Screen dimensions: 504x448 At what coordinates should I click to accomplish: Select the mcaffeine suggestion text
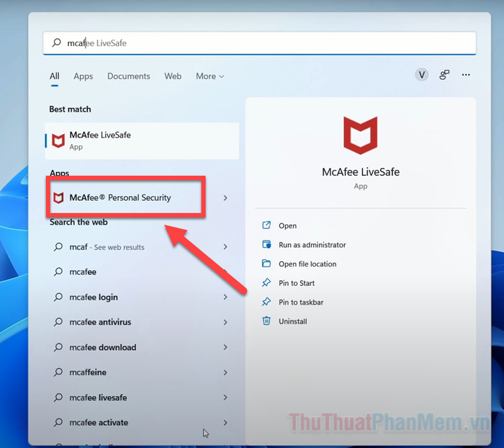coord(88,372)
